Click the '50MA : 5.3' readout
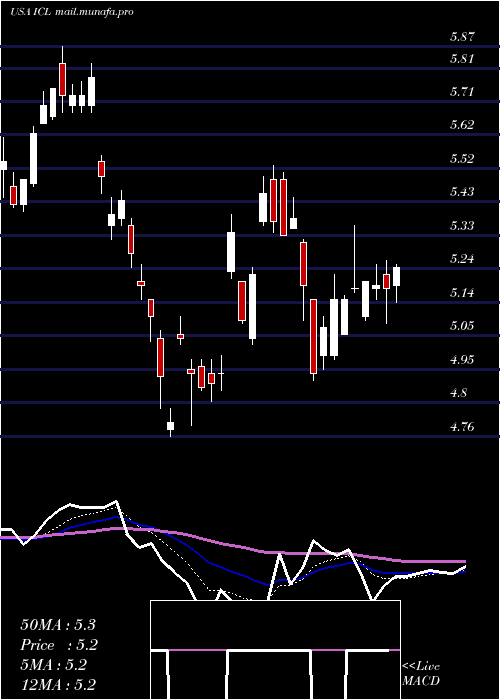Viewport: 500px width, 700px height. [58, 625]
